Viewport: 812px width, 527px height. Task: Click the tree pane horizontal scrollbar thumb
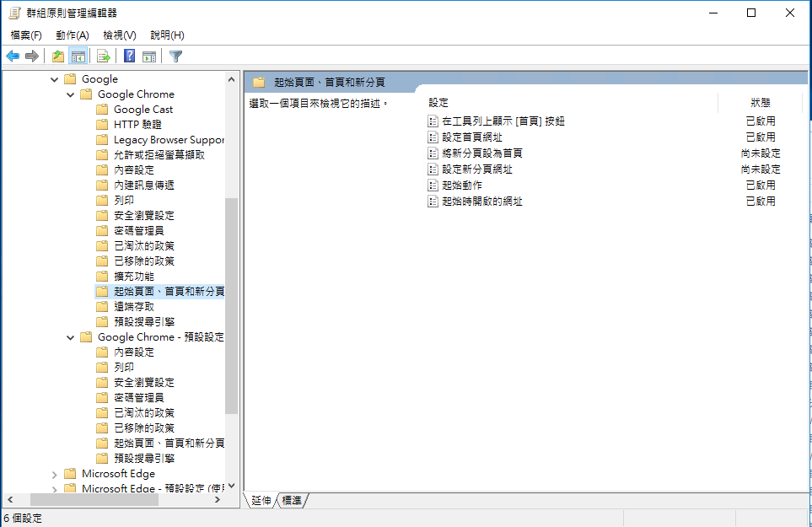[96, 499]
